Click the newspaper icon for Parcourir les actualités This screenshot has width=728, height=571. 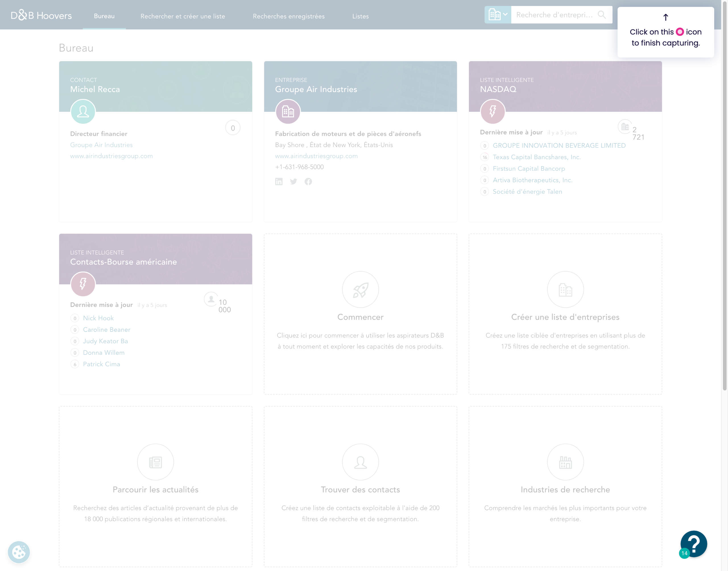[156, 462]
